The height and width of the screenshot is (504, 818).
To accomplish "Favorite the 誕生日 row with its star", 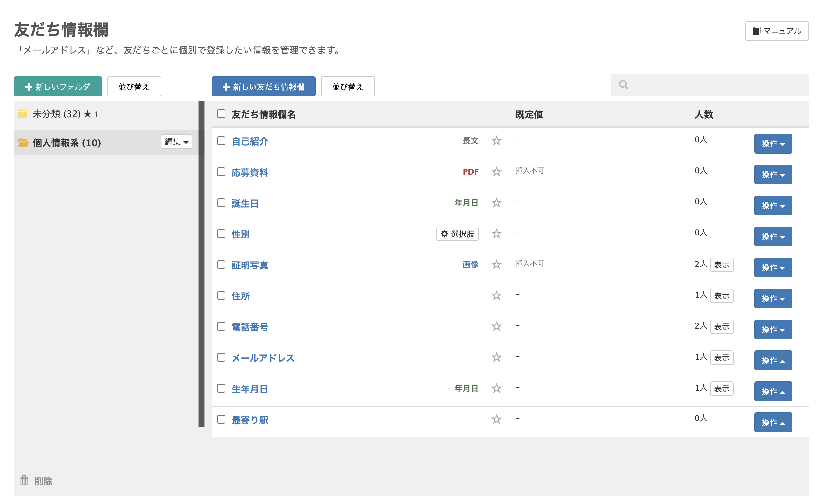I will 496,203.
